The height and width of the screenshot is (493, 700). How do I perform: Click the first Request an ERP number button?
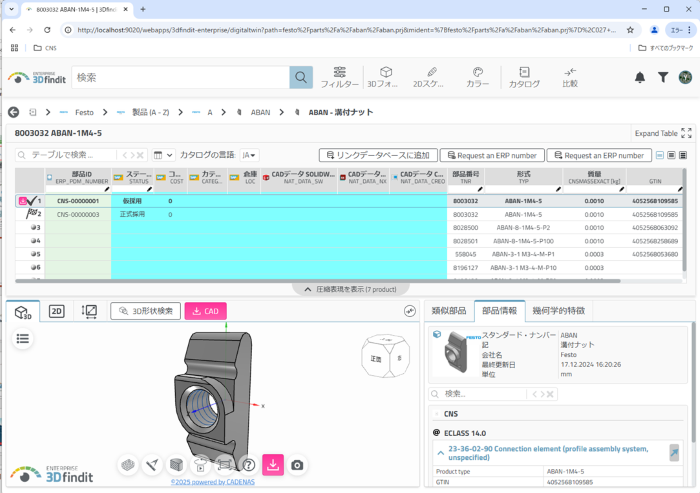point(492,155)
